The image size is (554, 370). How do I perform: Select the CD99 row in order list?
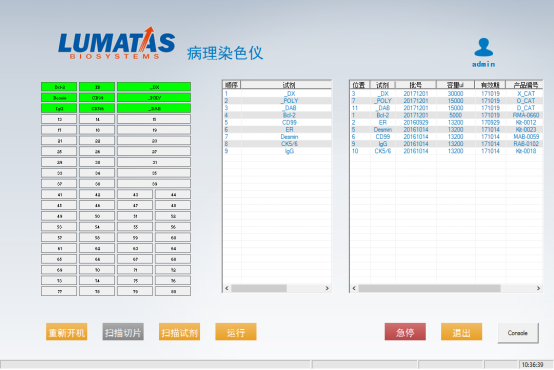pyautogui.click(x=277, y=122)
